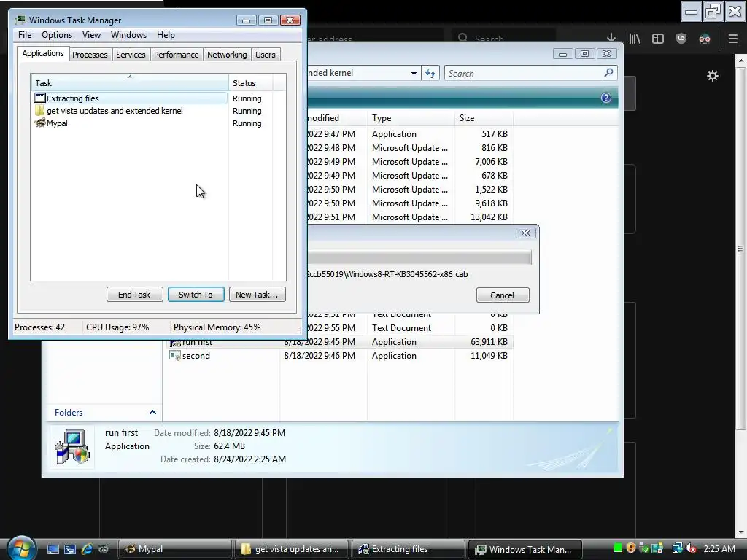Image resolution: width=747 pixels, height=560 pixels.
Task: Click green CPU meter tray icon
Action: click(x=618, y=548)
